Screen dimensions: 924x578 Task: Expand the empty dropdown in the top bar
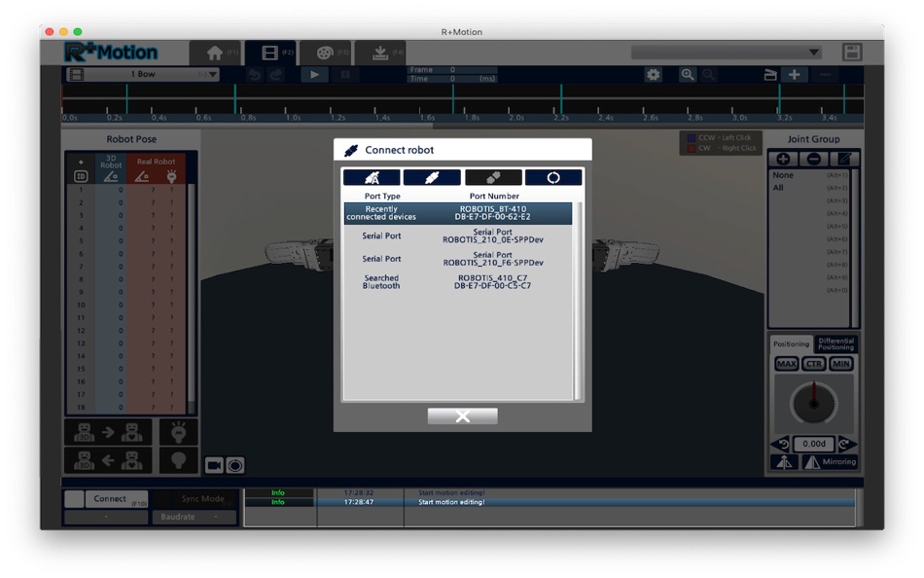point(727,53)
